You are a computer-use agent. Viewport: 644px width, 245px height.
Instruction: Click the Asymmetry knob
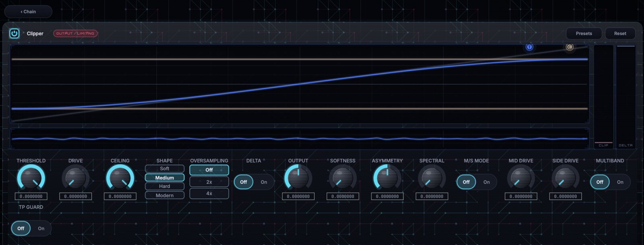pos(387,177)
